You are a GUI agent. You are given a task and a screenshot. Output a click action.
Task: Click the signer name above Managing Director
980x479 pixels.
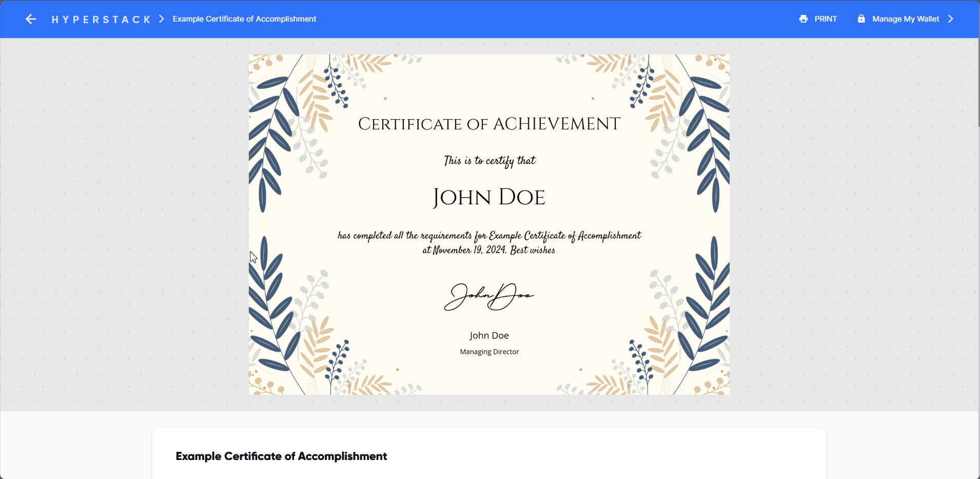[489, 335]
